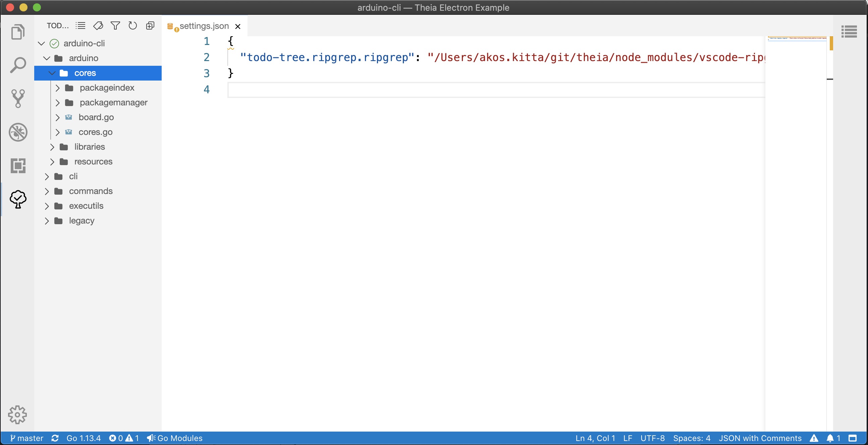The image size is (868, 445).
Task: Open the Source Control git view
Action: (18, 98)
